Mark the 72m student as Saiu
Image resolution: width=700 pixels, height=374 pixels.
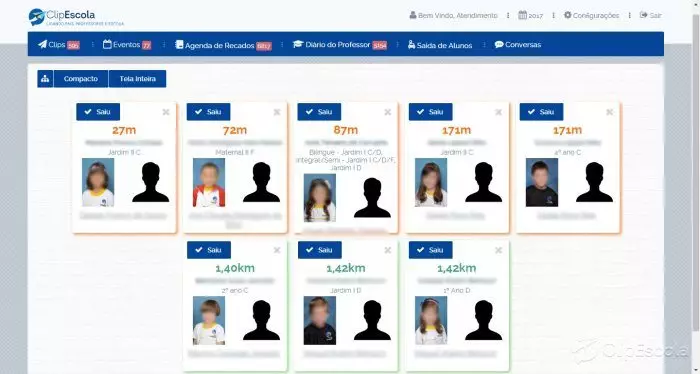[208, 112]
